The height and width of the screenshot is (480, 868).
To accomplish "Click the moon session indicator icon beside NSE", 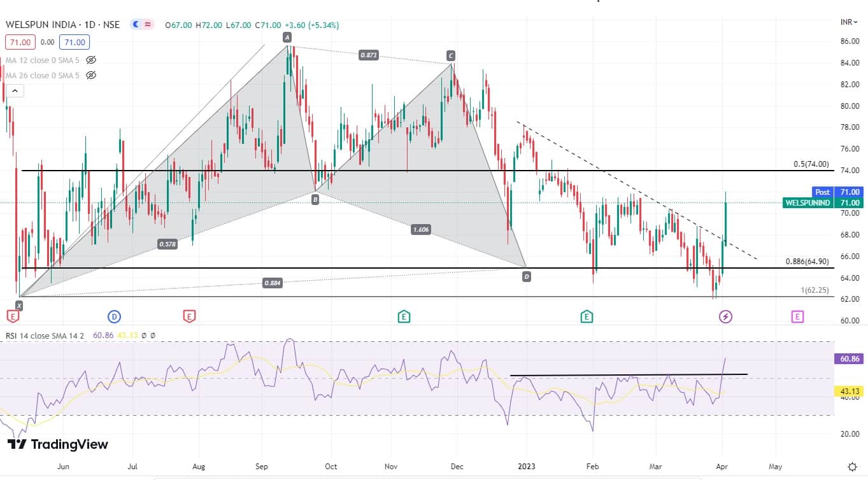I will click(136, 25).
